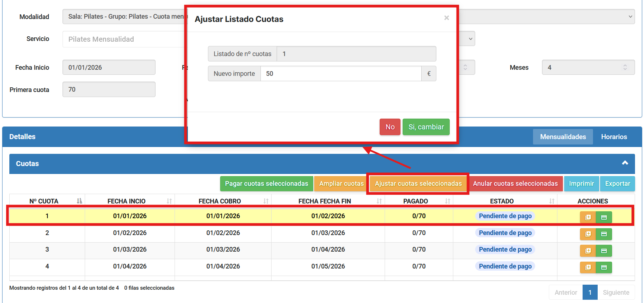Image resolution: width=644 pixels, height=303 pixels.
Task: Click the orange add-copy icon for cuota 2
Action: [x=588, y=234]
